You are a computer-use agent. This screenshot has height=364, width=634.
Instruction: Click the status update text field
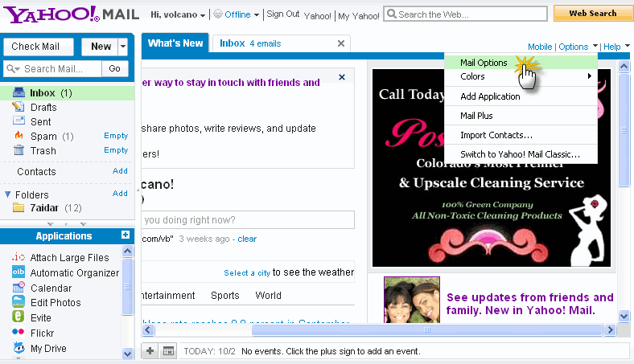tap(249, 220)
